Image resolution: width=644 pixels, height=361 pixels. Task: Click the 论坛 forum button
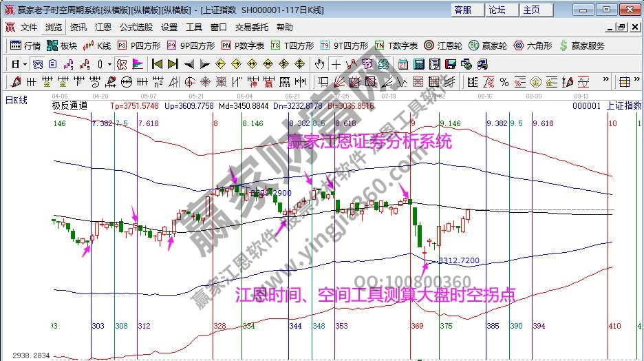click(x=497, y=10)
